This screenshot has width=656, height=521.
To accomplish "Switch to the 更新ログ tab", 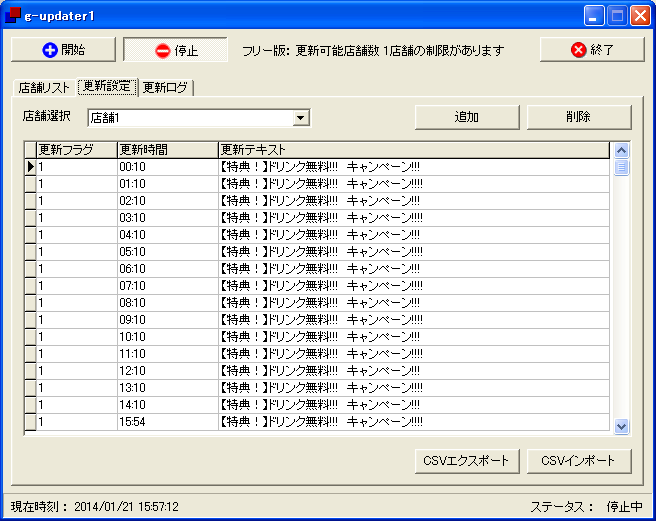I will click(x=165, y=87).
